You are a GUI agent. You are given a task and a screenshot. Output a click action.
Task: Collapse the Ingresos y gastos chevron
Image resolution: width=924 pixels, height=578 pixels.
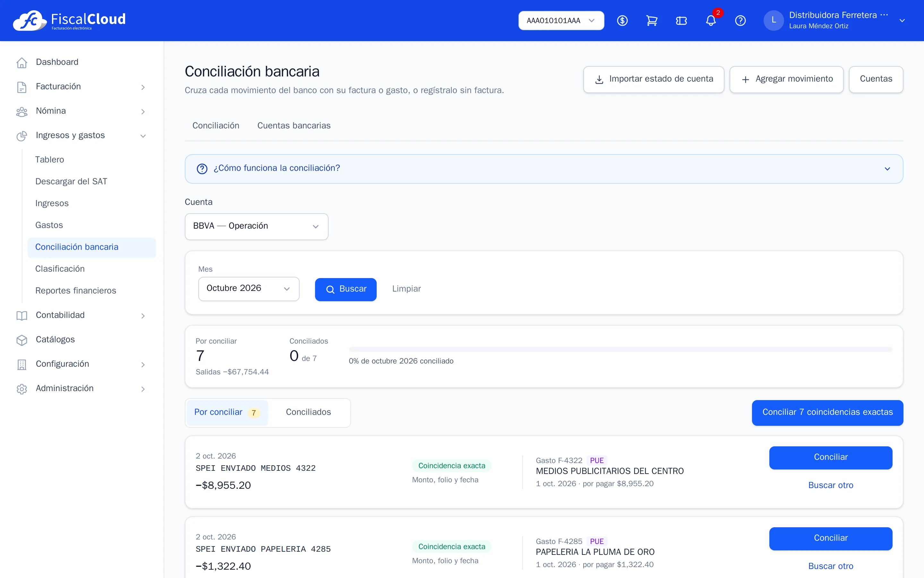click(143, 136)
